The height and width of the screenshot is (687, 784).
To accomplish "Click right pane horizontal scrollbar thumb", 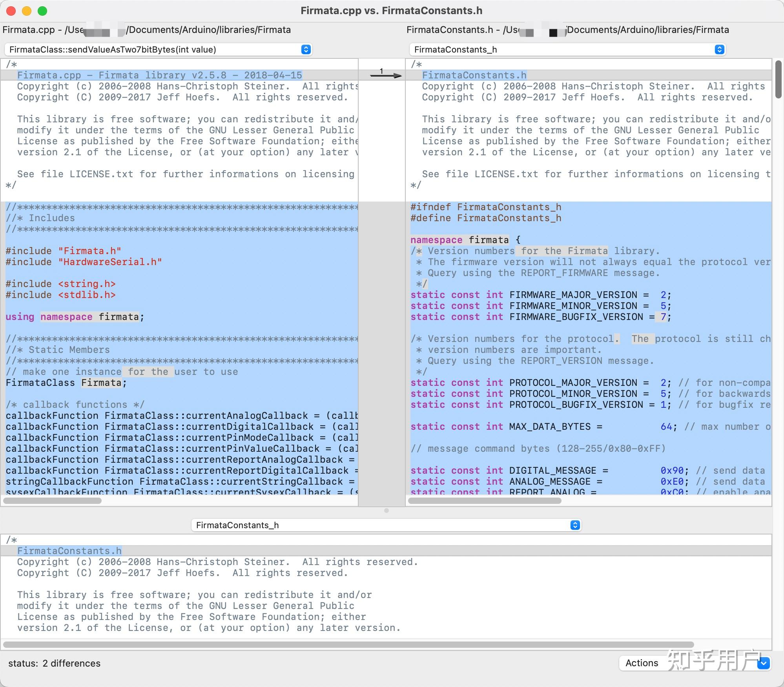I will (485, 501).
